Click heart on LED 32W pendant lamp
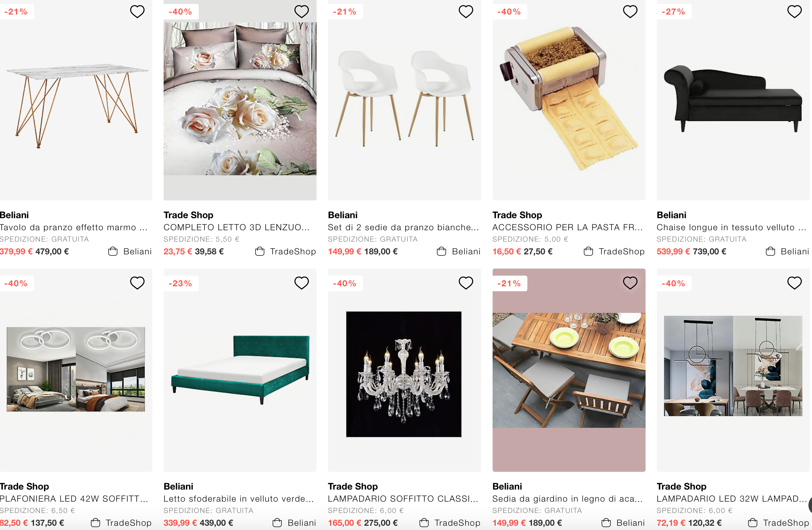Screen dimensions: 812x530 click(795, 283)
